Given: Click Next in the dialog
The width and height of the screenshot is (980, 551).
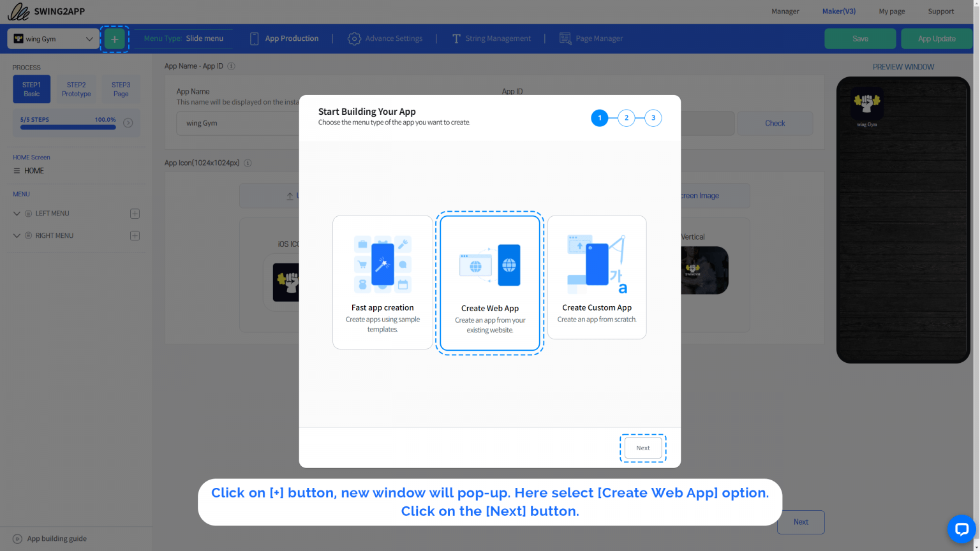Looking at the screenshot, I should (642, 448).
